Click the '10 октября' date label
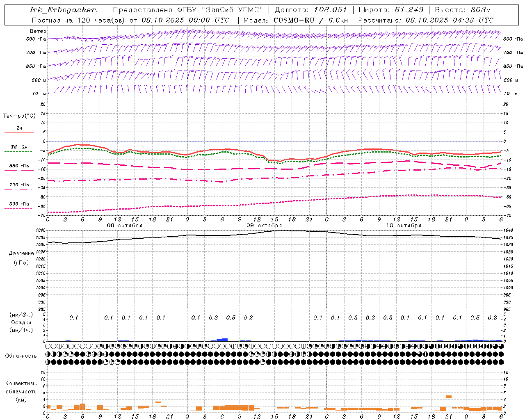The width and height of the screenshot is (525, 420). pos(404,226)
